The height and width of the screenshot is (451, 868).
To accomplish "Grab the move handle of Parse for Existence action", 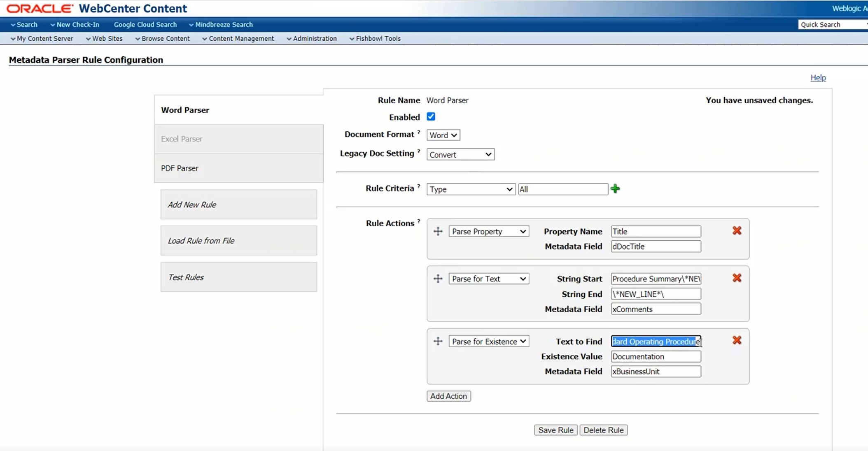I will click(x=438, y=341).
